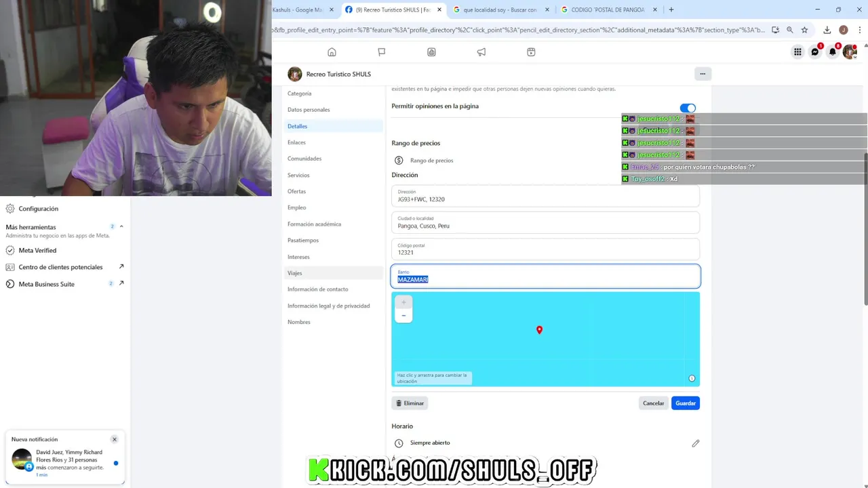Open Messenger chats icon
The height and width of the screenshot is (488, 868).
coord(815,52)
